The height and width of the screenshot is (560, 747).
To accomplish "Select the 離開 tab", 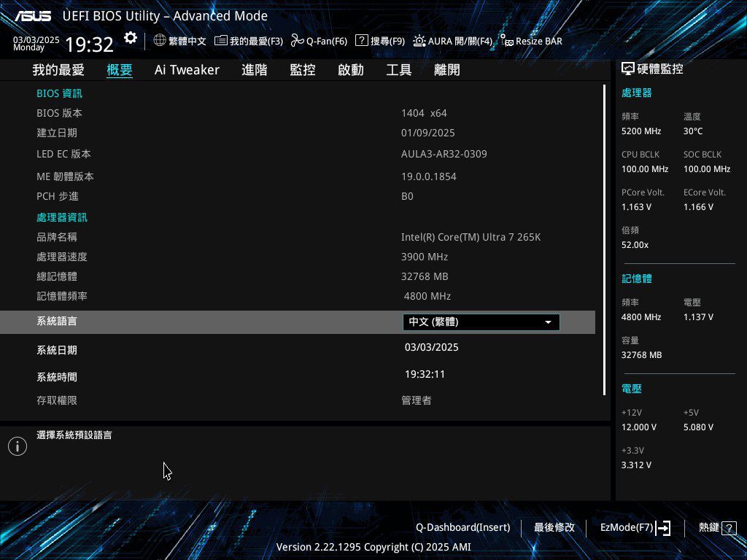I will coord(447,70).
